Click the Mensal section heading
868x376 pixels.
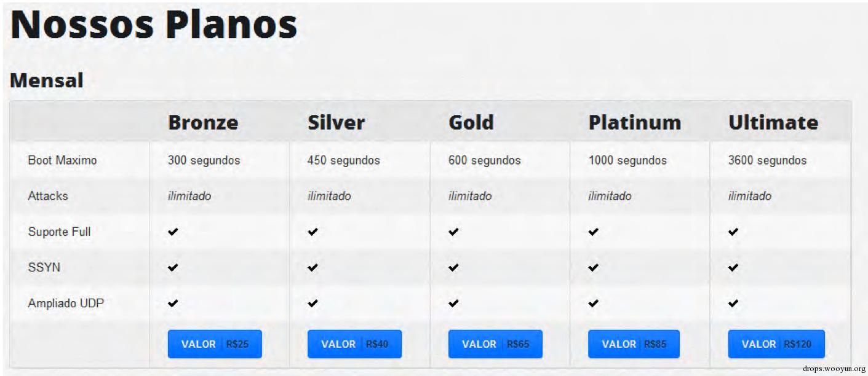47,80
